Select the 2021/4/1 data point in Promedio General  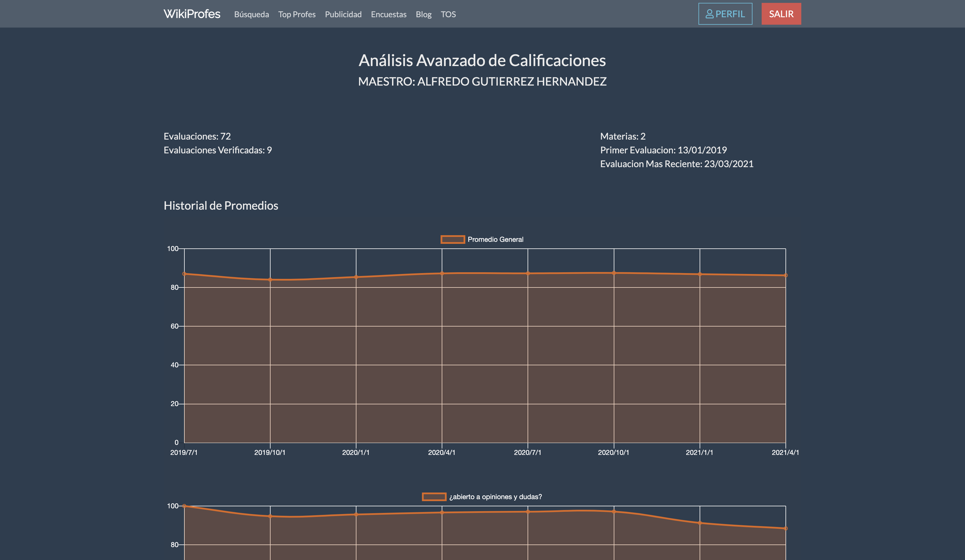point(785,275)
